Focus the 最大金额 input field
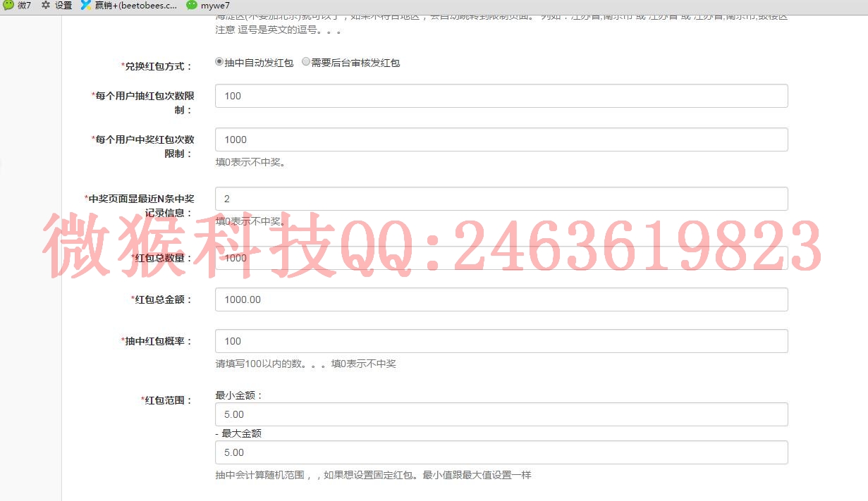 pyautogui.click(x=501, y=452)
